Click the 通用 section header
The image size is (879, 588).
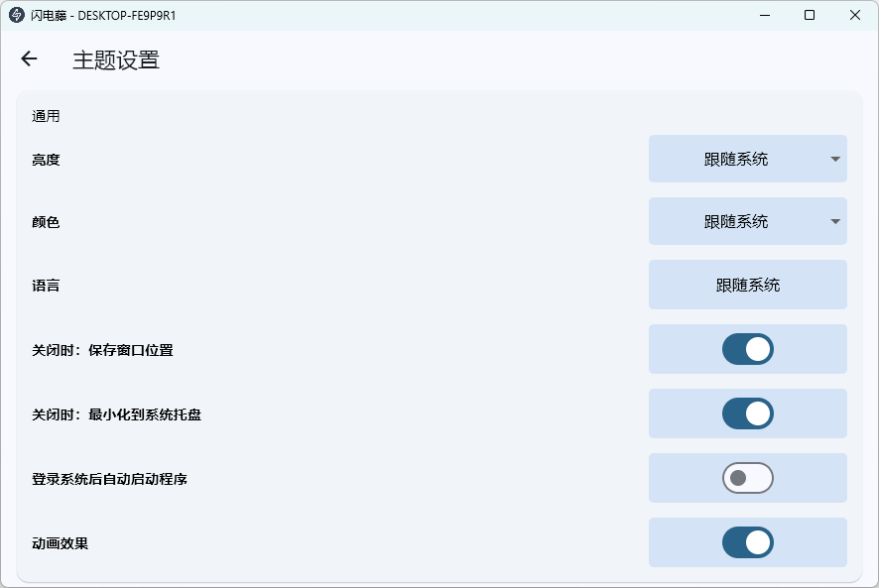pos(46,116)
